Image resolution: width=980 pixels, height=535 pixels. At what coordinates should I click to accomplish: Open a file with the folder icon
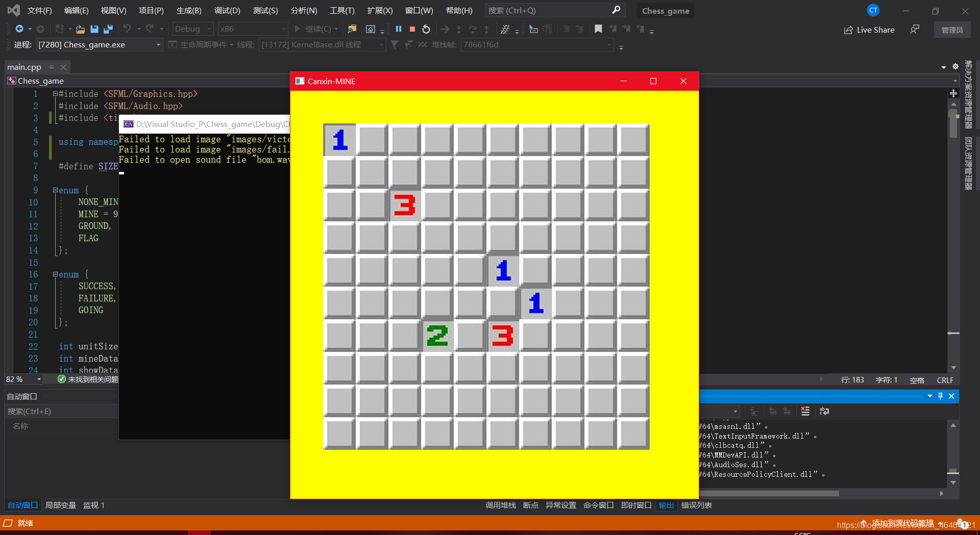(x=80, y=29)
